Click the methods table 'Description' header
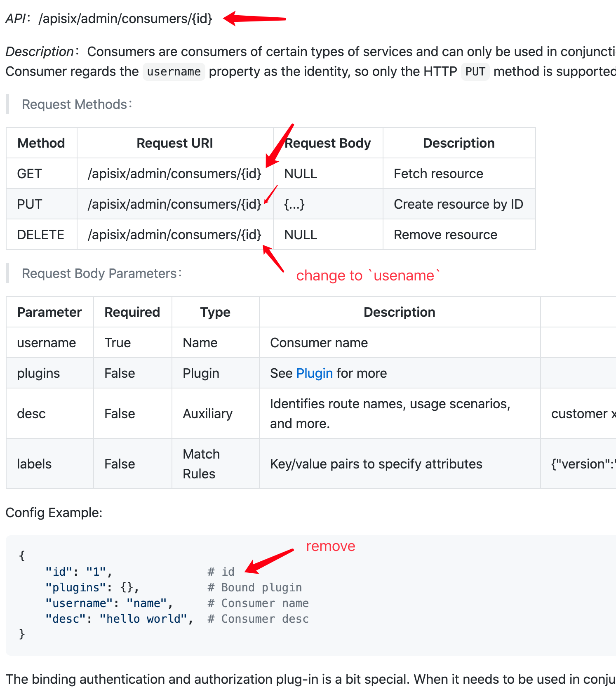Viewport: 616px width, 692px height. coord(459,143)
